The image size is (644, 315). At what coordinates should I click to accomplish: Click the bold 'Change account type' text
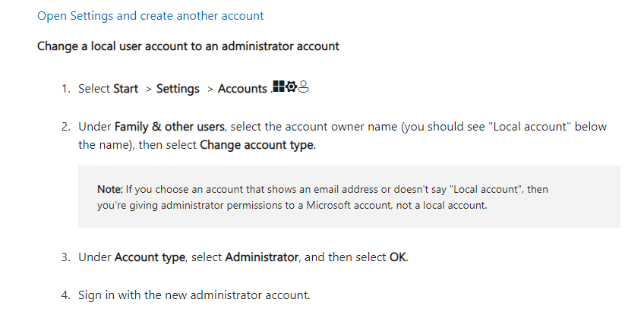[257, 144]
